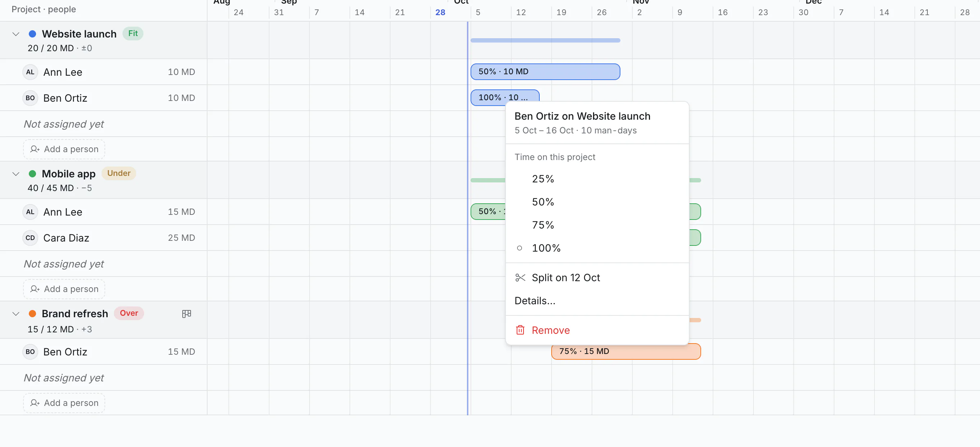The width and height of the screenshot is (980, 447).
Task: Collapse the Brand refresh project
Action: pos(15,314)
